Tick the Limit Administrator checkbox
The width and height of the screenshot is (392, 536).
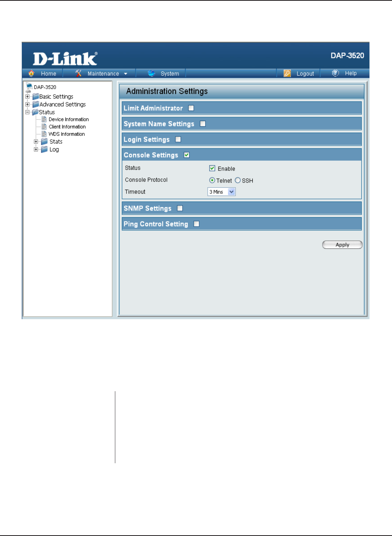[191, 108]
